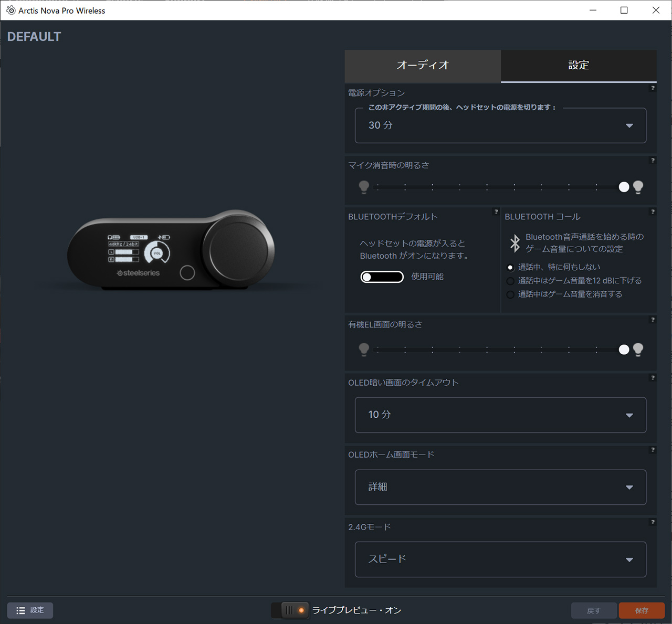This screenshot has width=672, height=624.
Task: Select 通話中はゲーム音量を消音する option
Action: click(x=510, y=295)
